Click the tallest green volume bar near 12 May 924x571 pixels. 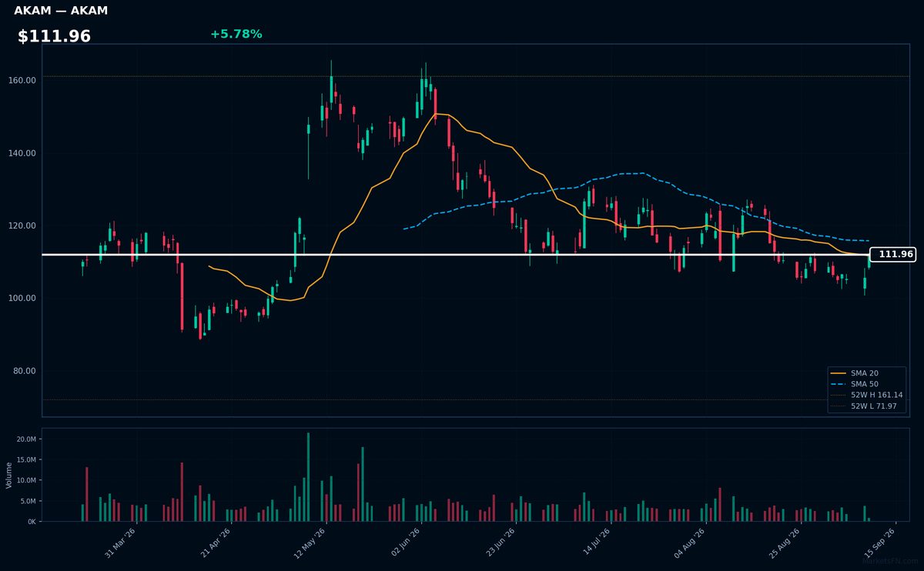tap(308, 477)
